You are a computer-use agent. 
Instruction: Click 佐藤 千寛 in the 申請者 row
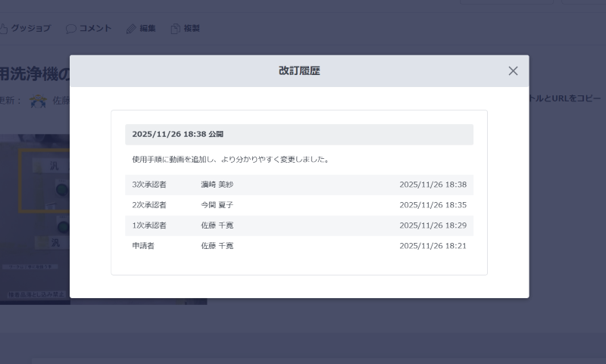[217, 246]
